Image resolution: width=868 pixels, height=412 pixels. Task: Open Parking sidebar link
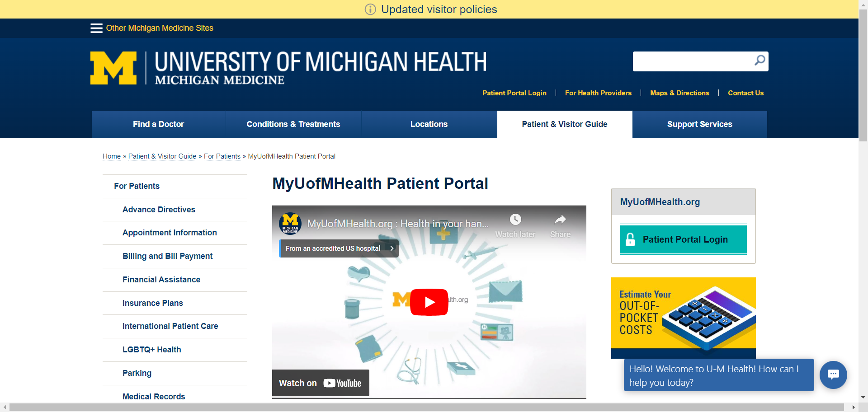[137, 373]
